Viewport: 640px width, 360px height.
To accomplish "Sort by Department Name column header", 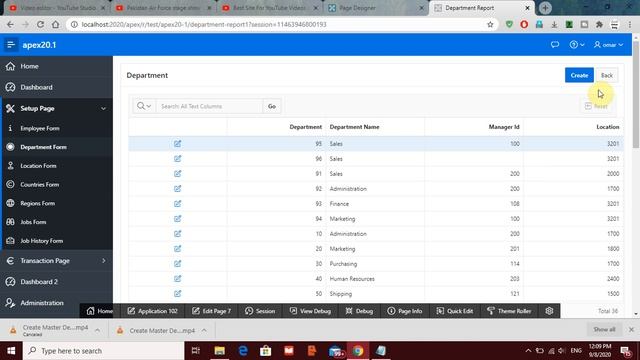I will tap(354, 127).
